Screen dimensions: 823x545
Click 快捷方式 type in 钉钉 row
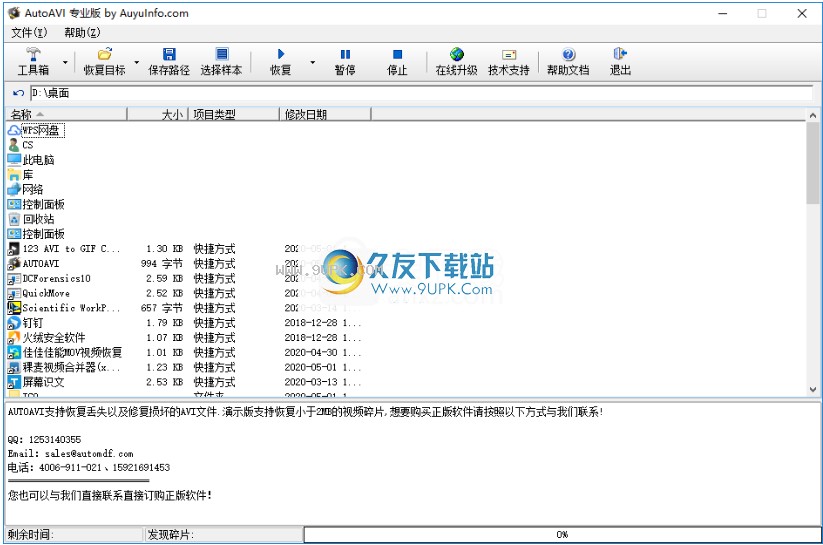(214, 322)
